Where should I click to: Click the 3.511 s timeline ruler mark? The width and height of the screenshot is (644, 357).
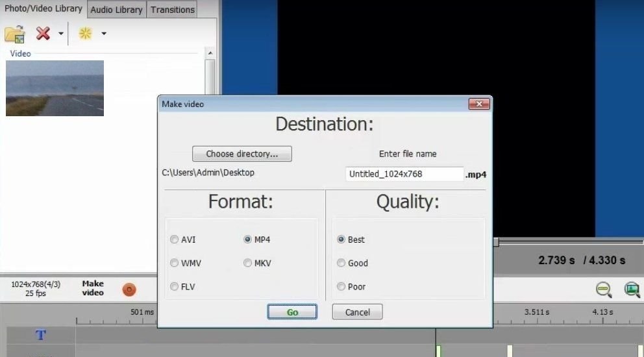coord(537,312)
